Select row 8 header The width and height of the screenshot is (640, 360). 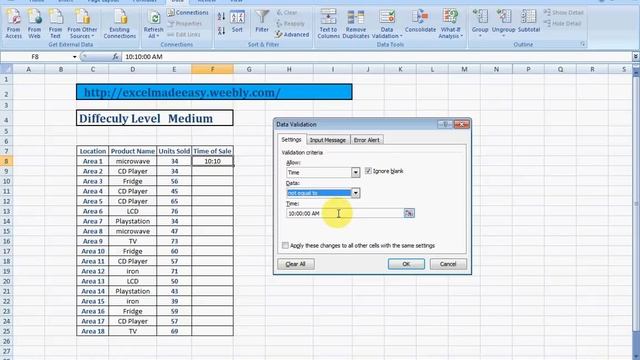coord(6,161)
